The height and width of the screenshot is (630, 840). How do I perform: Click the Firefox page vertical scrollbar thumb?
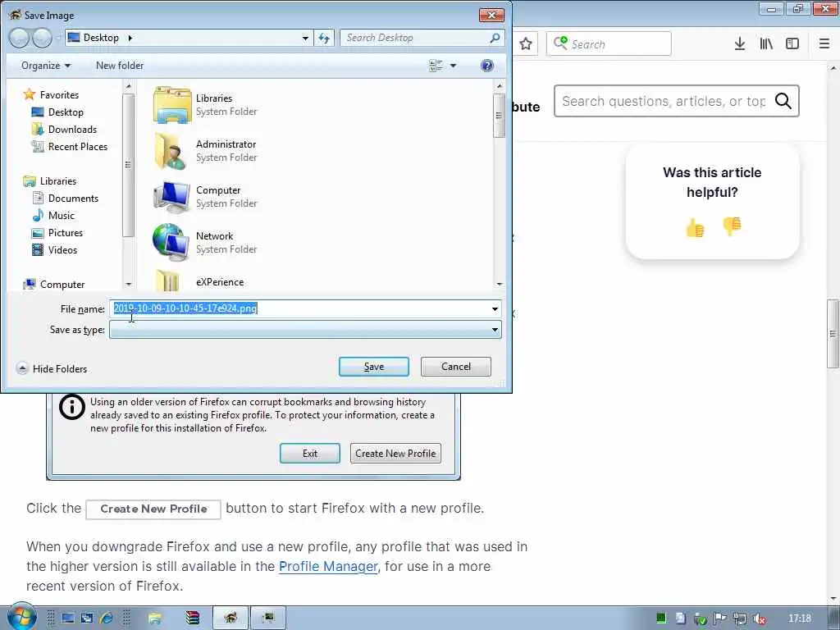click(833, 334)
